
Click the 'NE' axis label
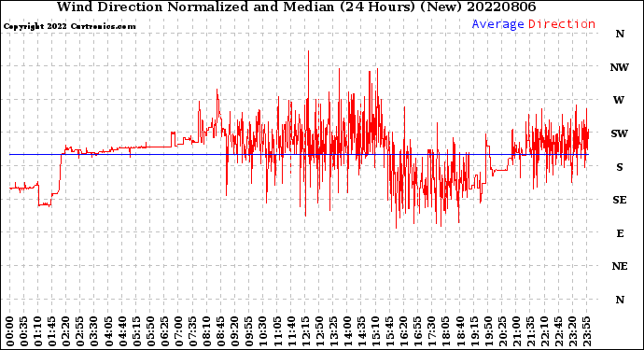click(620, 266)
